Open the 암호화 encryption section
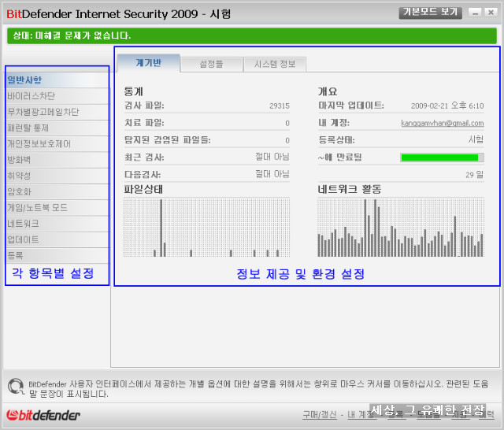 (x=57, y=192)
